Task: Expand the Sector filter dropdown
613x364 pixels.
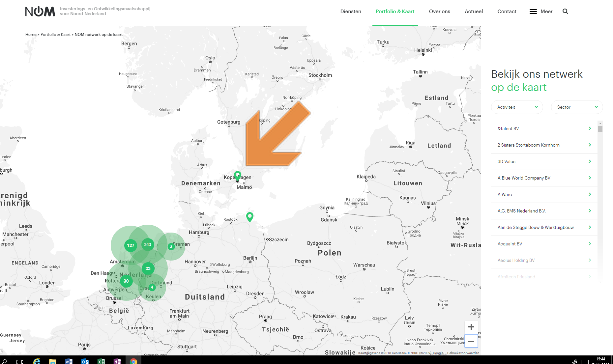Action: pyautogui.click(x=577, y=107)
